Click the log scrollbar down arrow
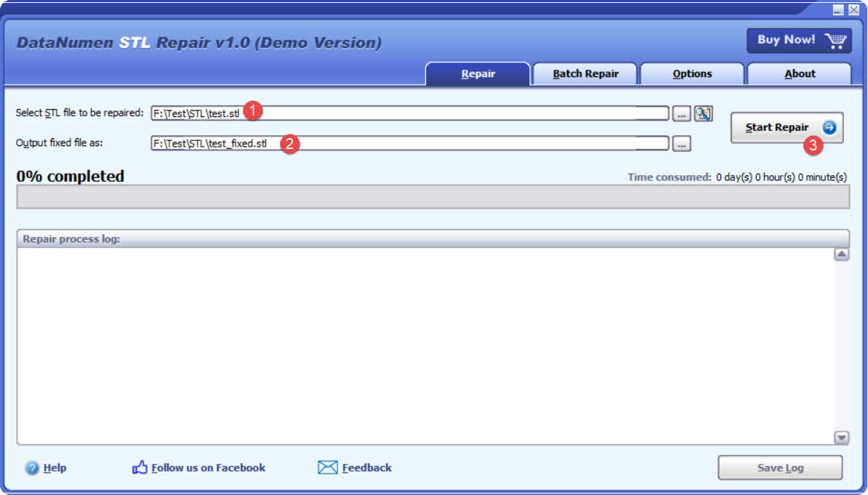This screenshot has height=495, width=868. pos(842,438)
